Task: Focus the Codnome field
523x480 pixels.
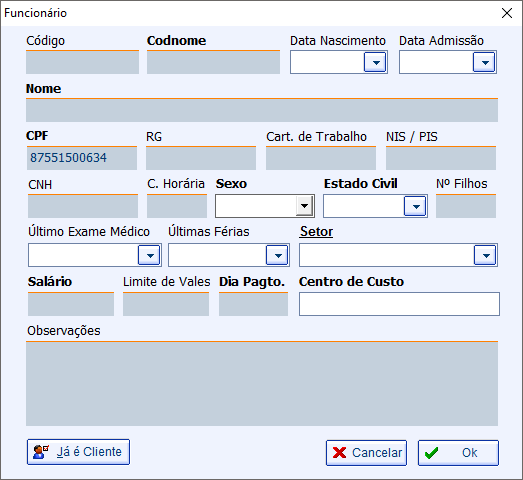Action: [x=213, y=62]
